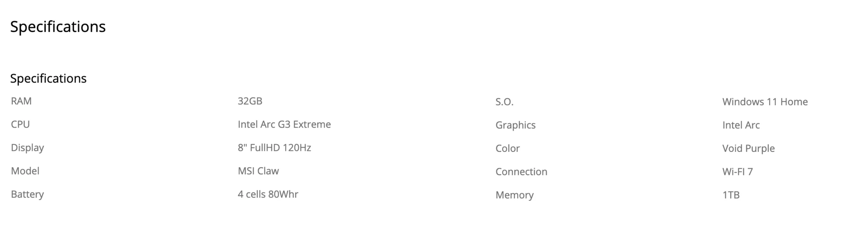This screenshot has height=227, width=868.
Task: Click the Intel Arc G3 Extreme value
Action: coord(284,125)
